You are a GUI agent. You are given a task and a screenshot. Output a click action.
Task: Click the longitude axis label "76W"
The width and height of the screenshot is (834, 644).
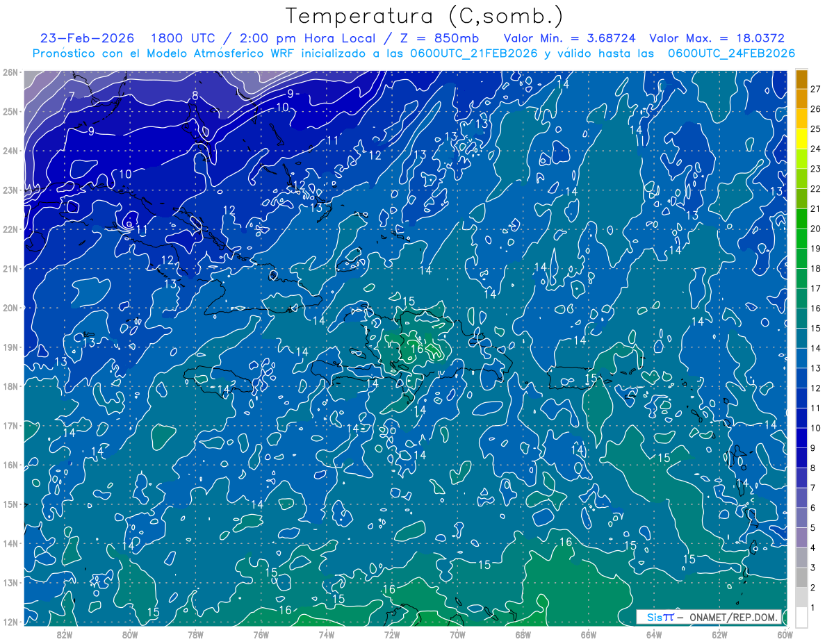tap(261, 634)
